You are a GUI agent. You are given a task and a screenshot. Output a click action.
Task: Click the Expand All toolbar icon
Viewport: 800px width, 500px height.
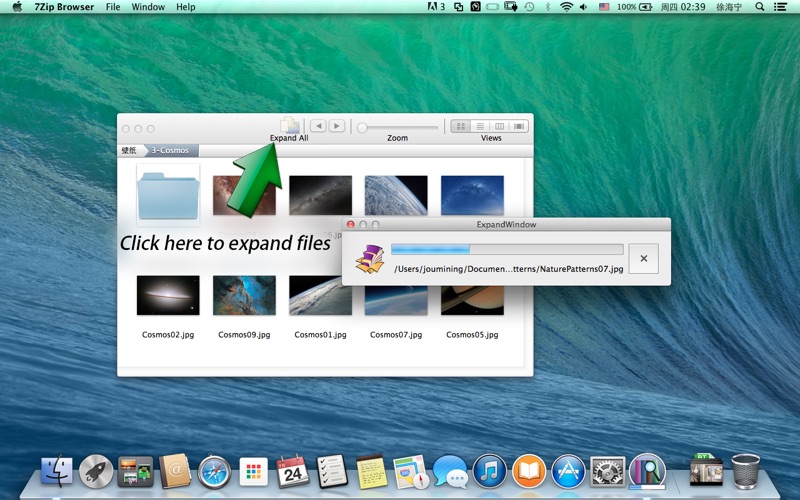(289, 126)
